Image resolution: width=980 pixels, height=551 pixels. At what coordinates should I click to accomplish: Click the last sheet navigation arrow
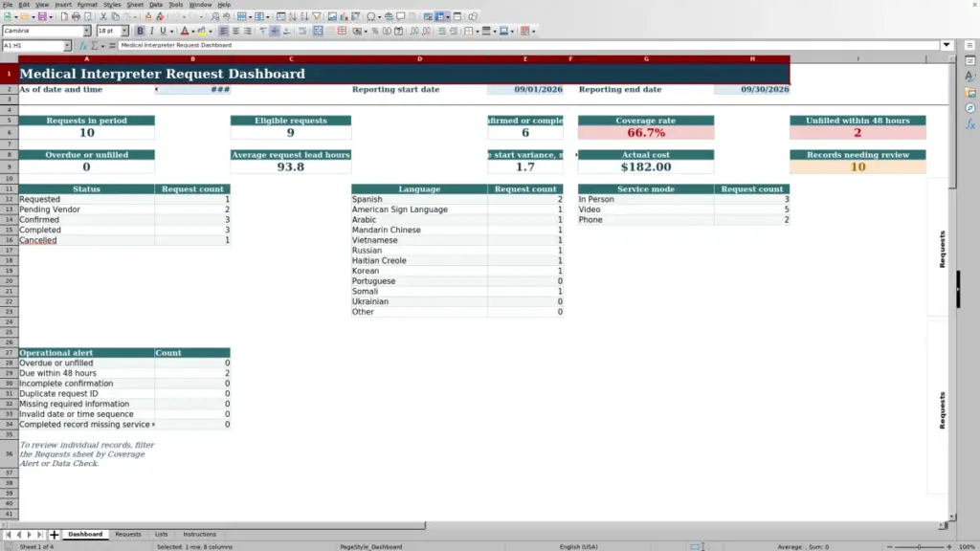pos(39,535)
